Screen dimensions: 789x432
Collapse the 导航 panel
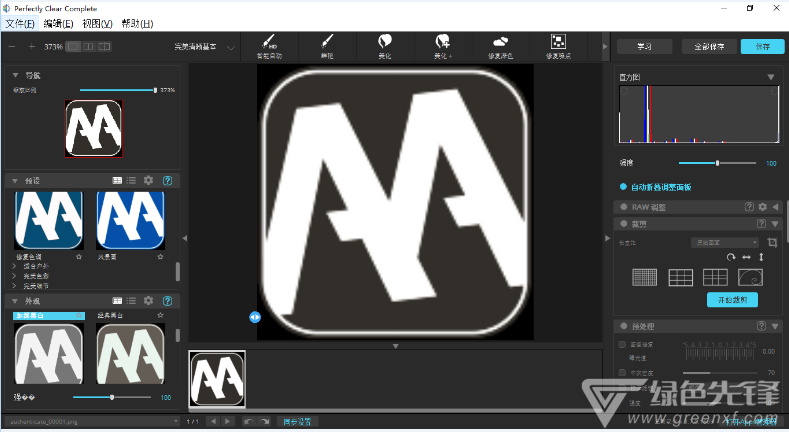pyautogui.click(x=15, y=75)
